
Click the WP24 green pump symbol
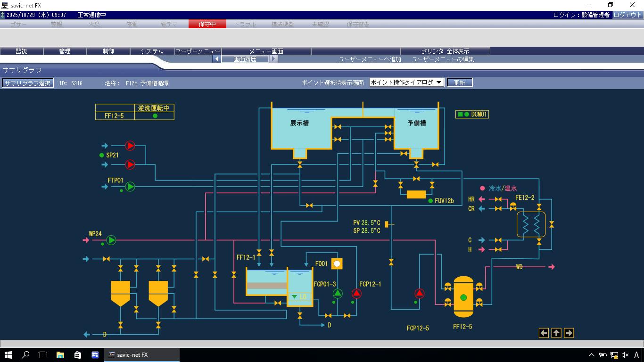pyautogui.click(x=111, y=240)
